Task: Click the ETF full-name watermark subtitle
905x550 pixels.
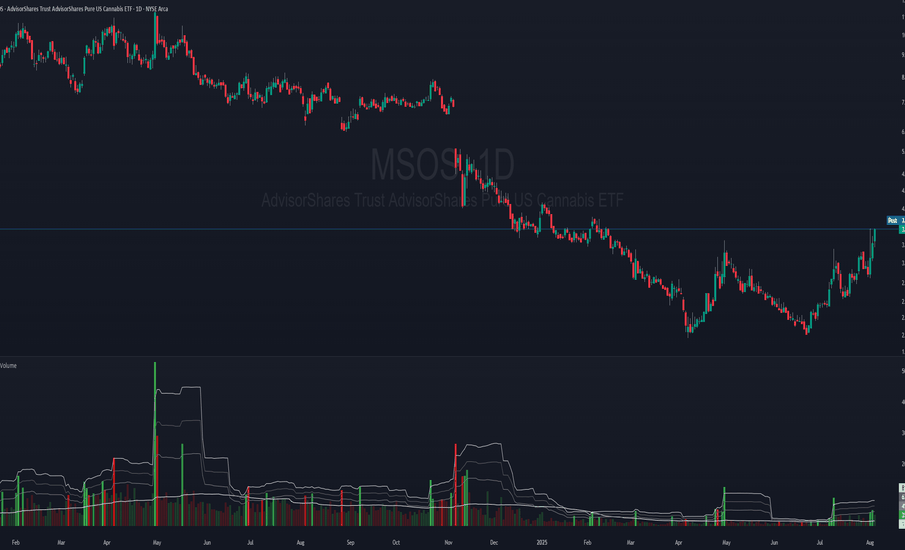Action: click(x=442, y=202)
